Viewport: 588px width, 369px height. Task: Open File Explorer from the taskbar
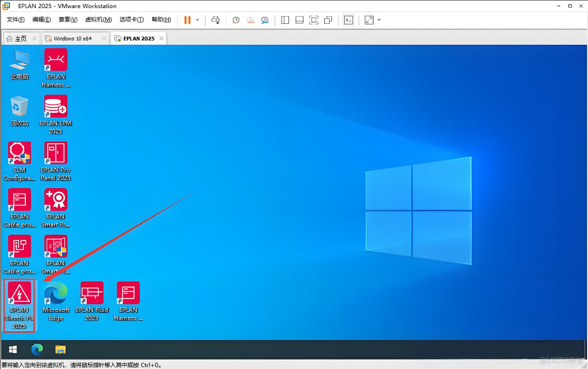[x=61, y=350]
